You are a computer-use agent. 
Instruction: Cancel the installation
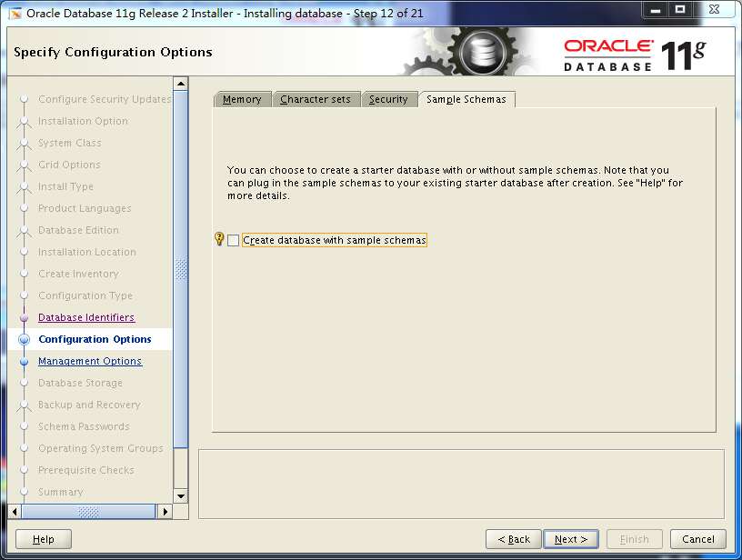click(697, 538)
